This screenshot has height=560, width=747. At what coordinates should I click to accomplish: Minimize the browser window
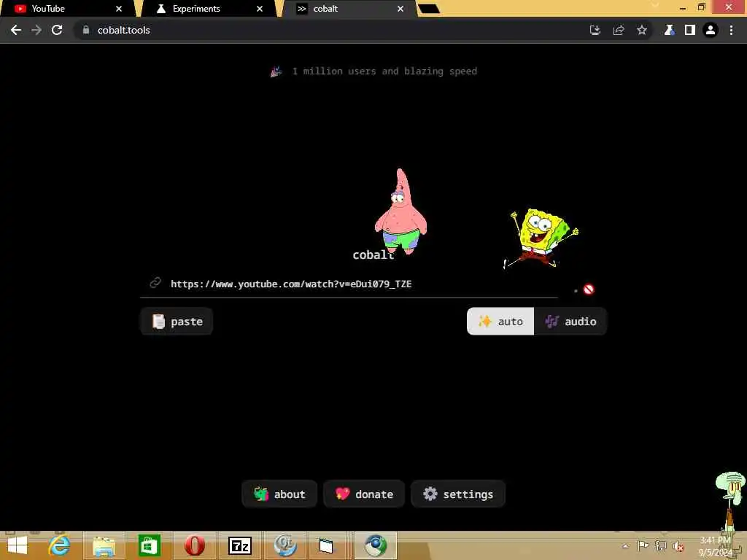tap(683, 8)
